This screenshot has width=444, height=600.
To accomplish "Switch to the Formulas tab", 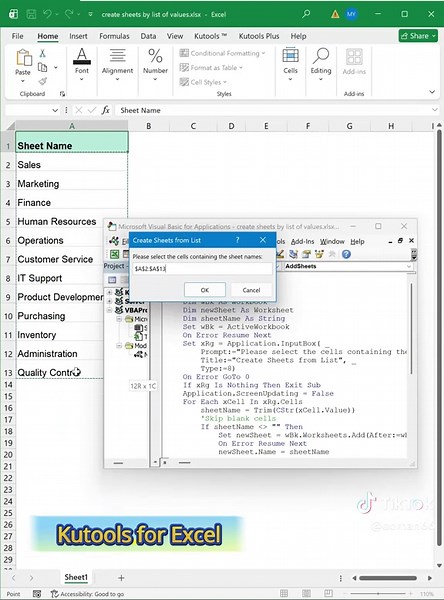I will 114,36.
